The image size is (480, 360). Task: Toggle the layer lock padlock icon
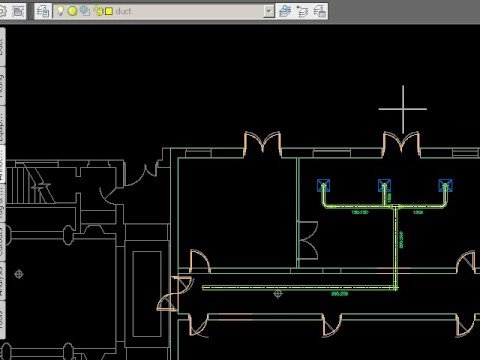tap(98, 11)
